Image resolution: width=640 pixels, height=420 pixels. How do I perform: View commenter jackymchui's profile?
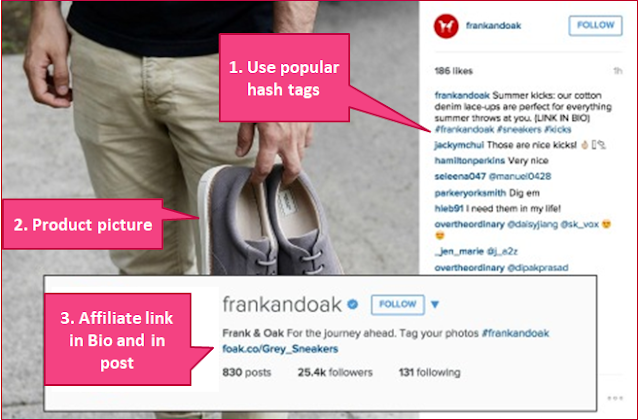click(459, 145)
